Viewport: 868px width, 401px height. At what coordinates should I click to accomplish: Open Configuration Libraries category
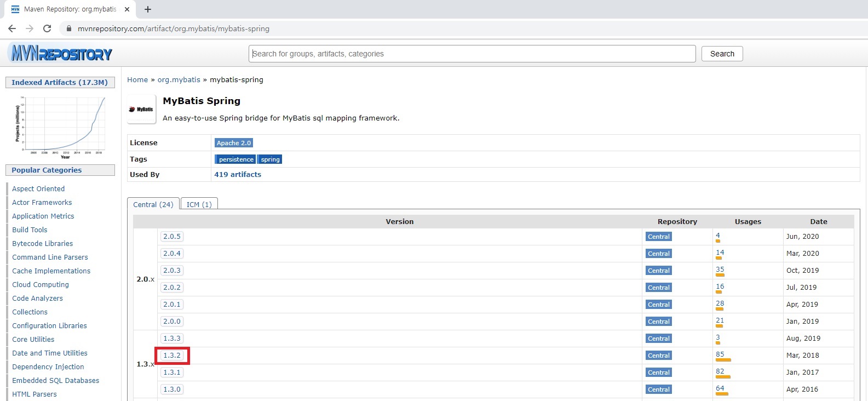click(49, 326)
